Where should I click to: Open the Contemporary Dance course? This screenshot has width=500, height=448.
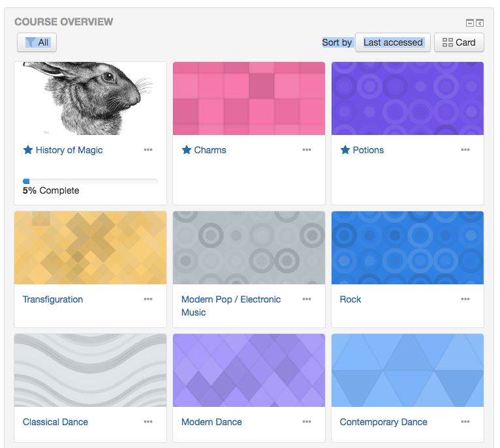383,422
